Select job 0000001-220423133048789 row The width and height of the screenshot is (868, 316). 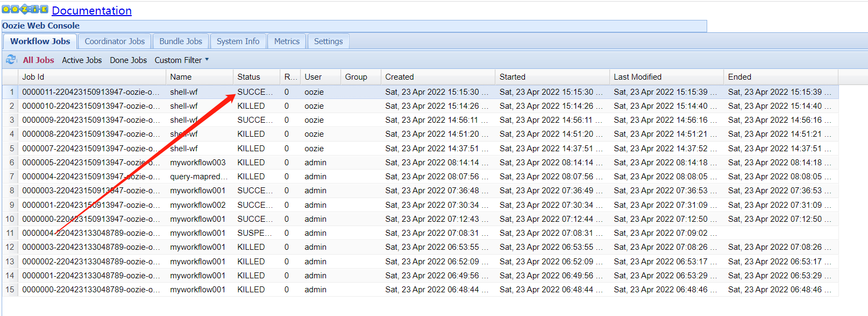420,276
